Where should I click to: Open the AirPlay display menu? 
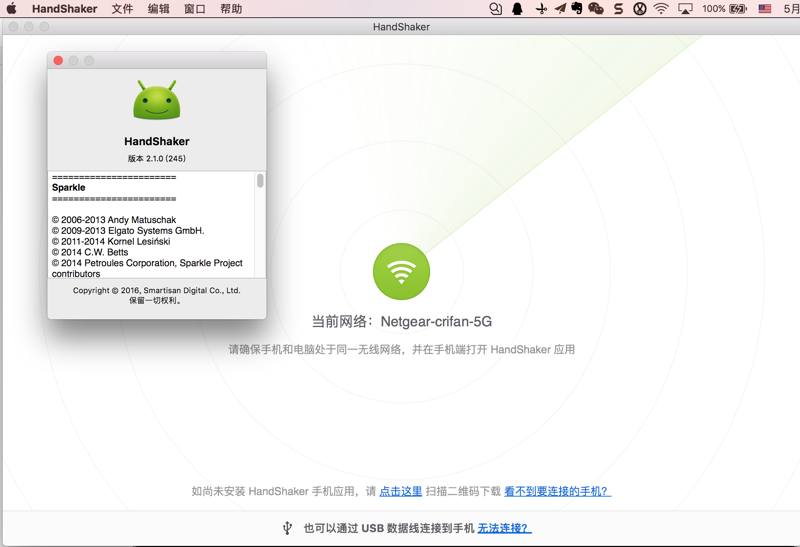[685, 9]
